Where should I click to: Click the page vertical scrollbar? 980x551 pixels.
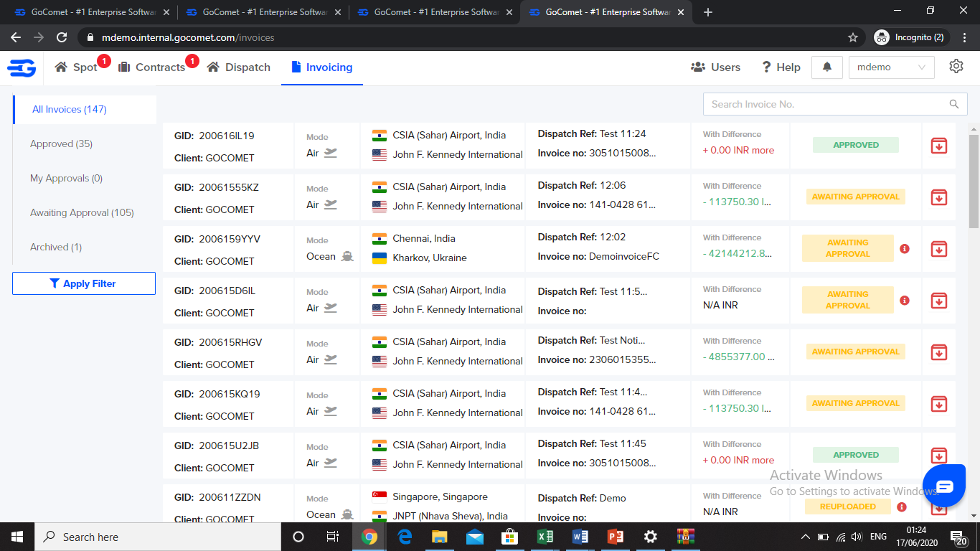point(974,182)
